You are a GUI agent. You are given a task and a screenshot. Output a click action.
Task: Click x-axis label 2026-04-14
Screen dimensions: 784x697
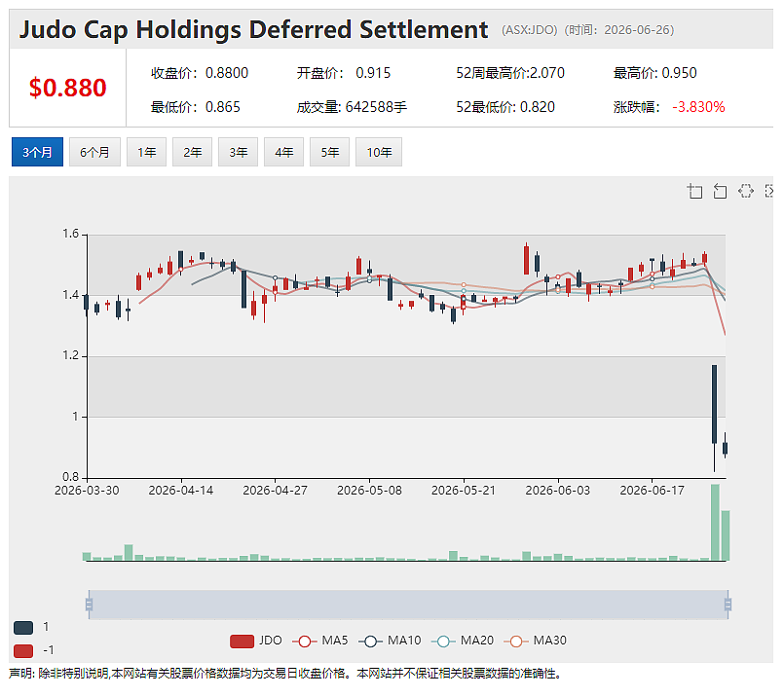tap(181, 491)
